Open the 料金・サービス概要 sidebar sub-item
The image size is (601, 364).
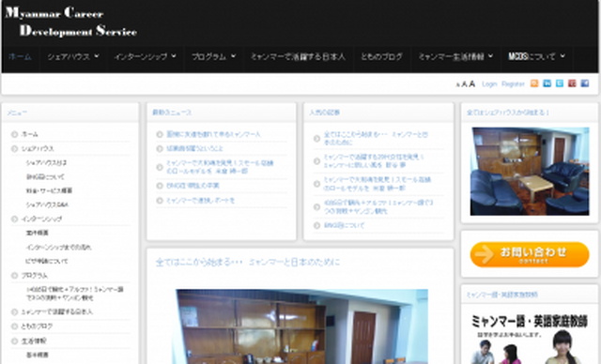[49, 190]
